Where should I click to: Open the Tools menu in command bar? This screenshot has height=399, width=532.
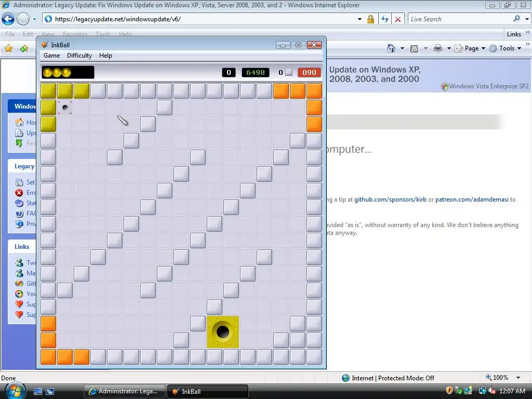506,48
